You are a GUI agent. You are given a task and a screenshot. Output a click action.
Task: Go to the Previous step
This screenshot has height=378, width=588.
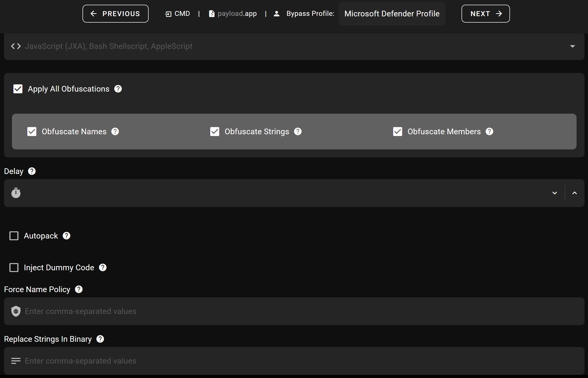116,14
